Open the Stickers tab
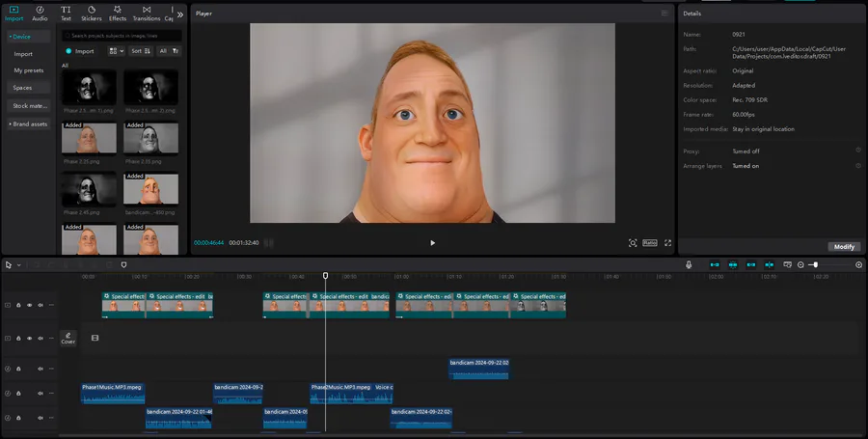 pos(92,14)
